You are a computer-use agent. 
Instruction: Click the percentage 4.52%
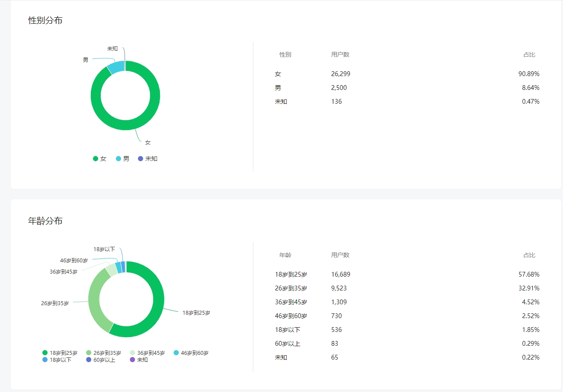pos(531,302)
